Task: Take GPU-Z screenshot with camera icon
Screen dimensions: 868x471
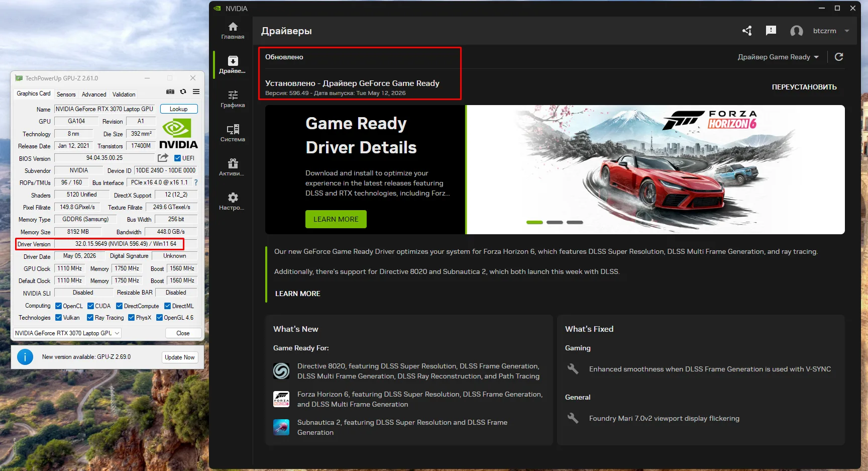Action: click(x=170, y=91)
